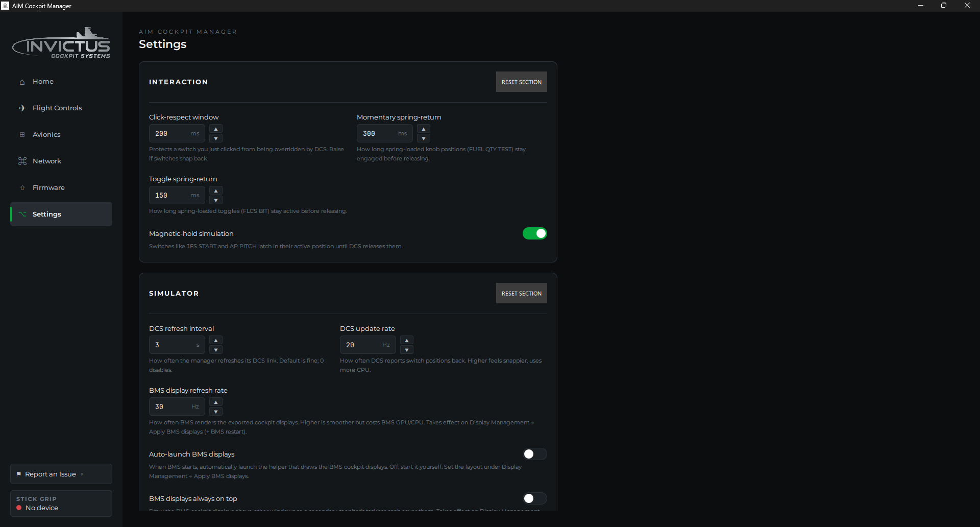The height and width of the screenshot is (527, 980).
Task: Decrease DCS update rate
Action: [x=407, y=350]
